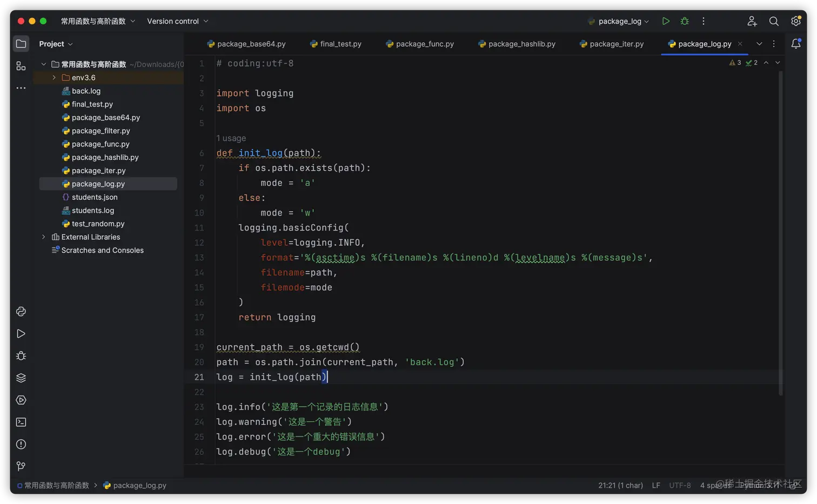Screen dimensions: 817x504
Task: Open Code With Me user icon
Action: (752, 21)
